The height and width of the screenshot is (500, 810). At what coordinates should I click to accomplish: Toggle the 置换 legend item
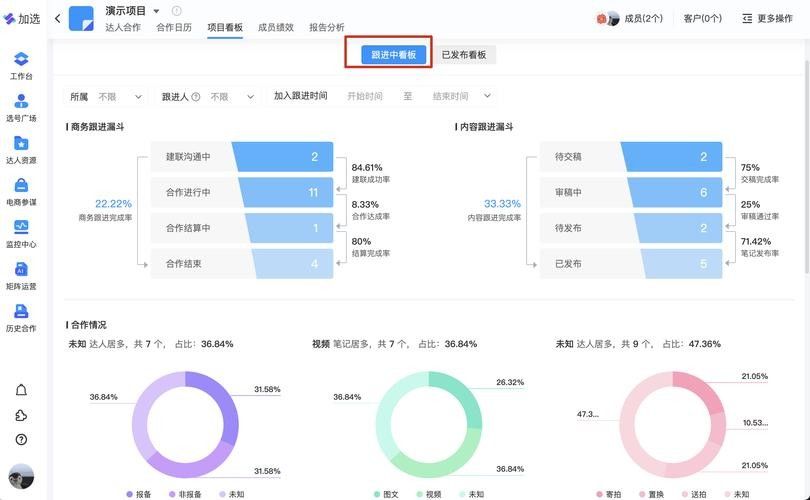click(x=651, y=494)
